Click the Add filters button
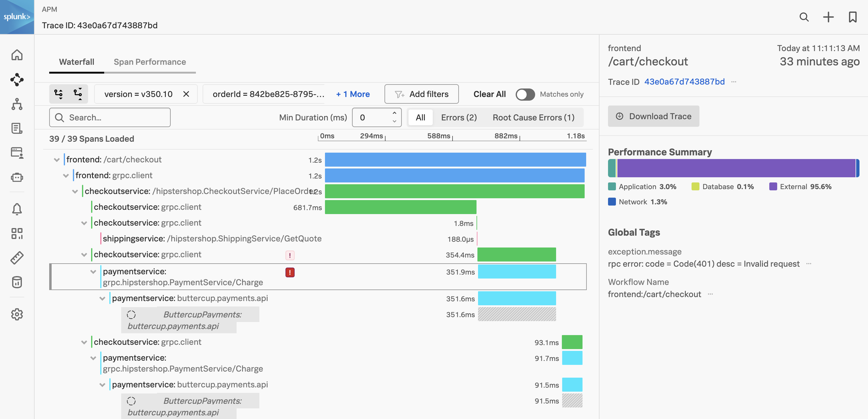 (x=421, y=94)
